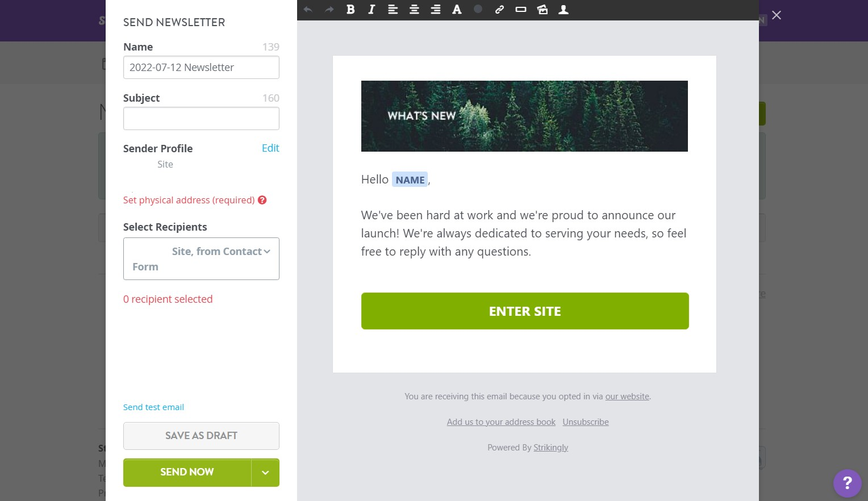Image resolution: width=868 pixels, height=501 pixels.
Task: Click the Subject input field
Action: pyautogui.click(x=201, y=118)
